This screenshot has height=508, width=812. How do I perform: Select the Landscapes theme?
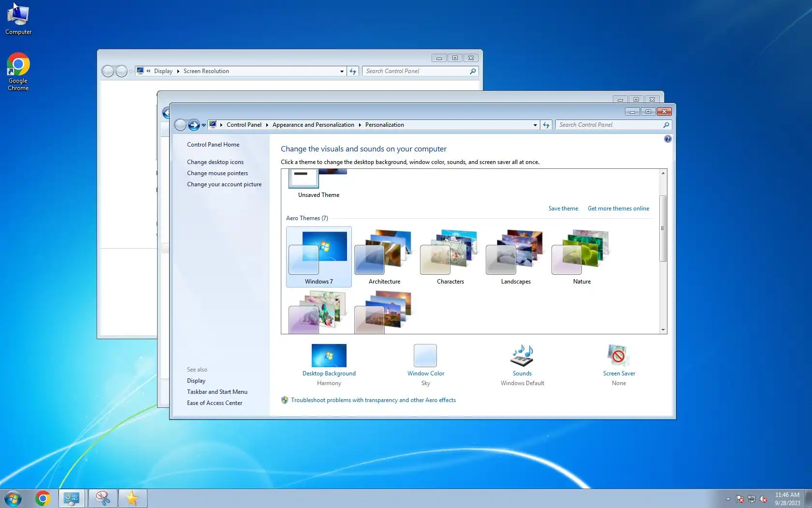516,257
